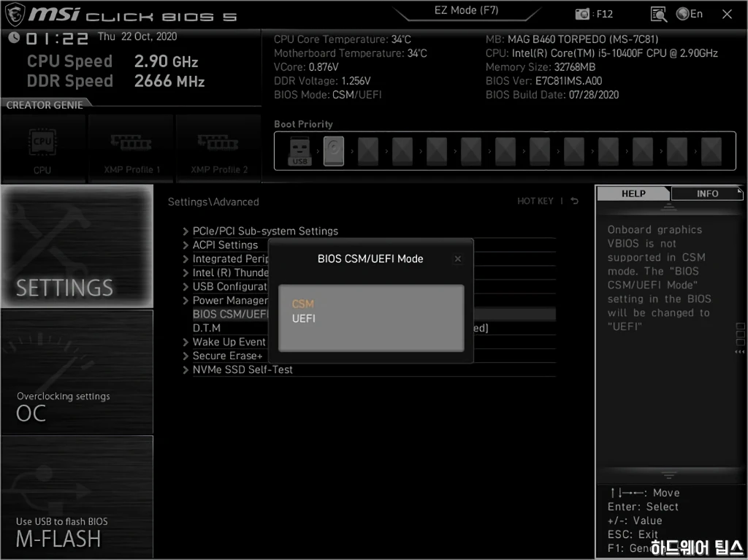Click the Memory Size: 32768MB text
Image resolution: width=748 pixels, height=560 pixels.
pos(541,67)
